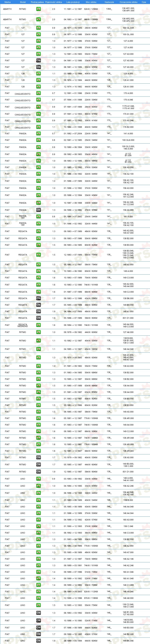Click power value 70kW / 95KM

pyautogui.click(x=91, y=277)
